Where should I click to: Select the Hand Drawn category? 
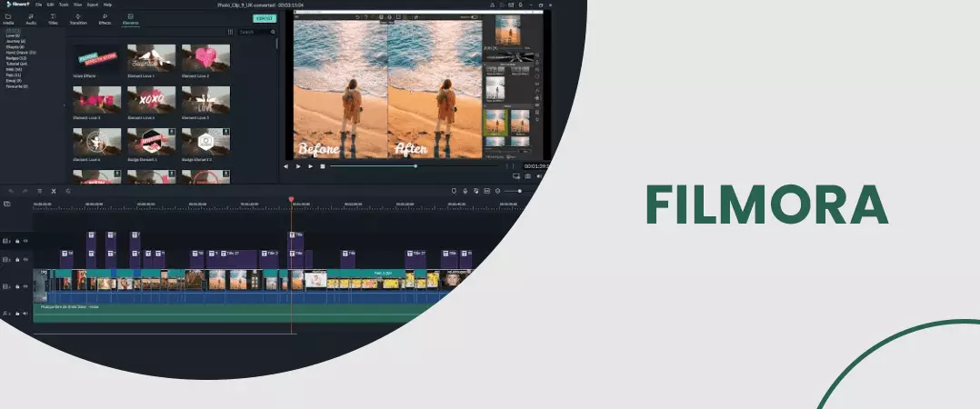tap(21, 53)
